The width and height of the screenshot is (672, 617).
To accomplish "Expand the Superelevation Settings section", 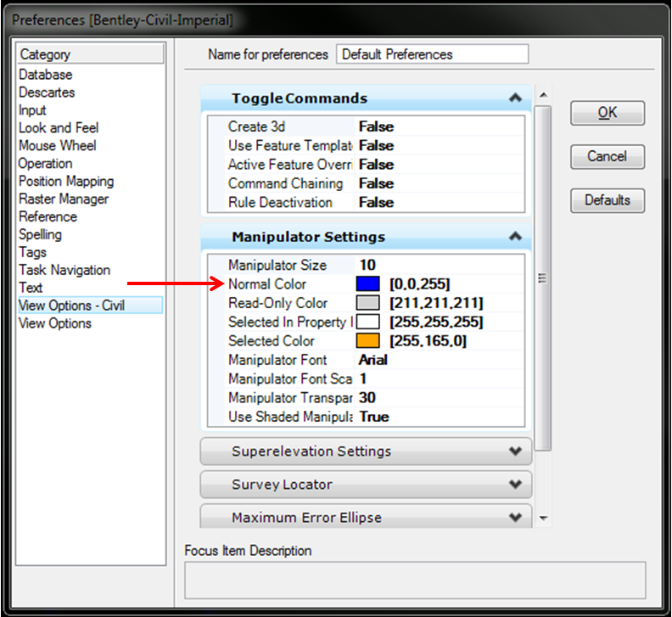I will pos(366,451).
